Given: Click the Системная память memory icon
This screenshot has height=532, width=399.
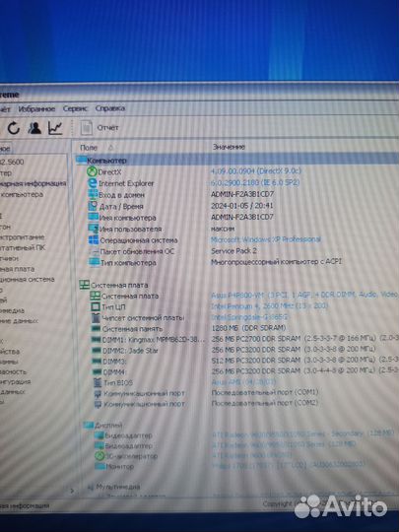Looking at the screenshot, I should (96, 329).
